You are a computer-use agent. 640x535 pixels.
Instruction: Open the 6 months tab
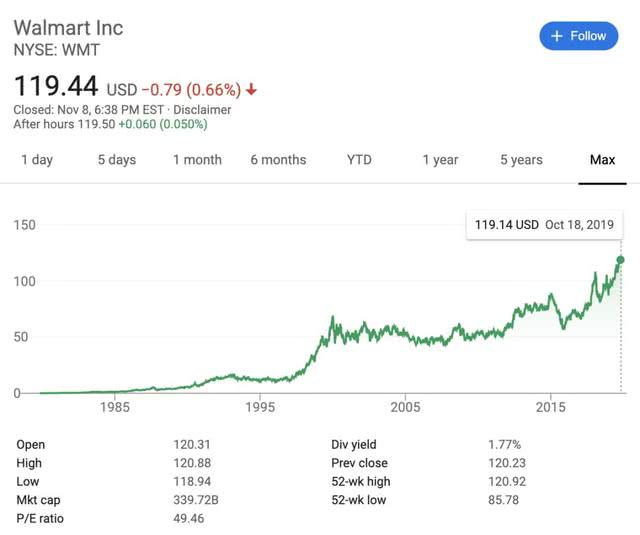pyautogui.click(x=278, y=160)
